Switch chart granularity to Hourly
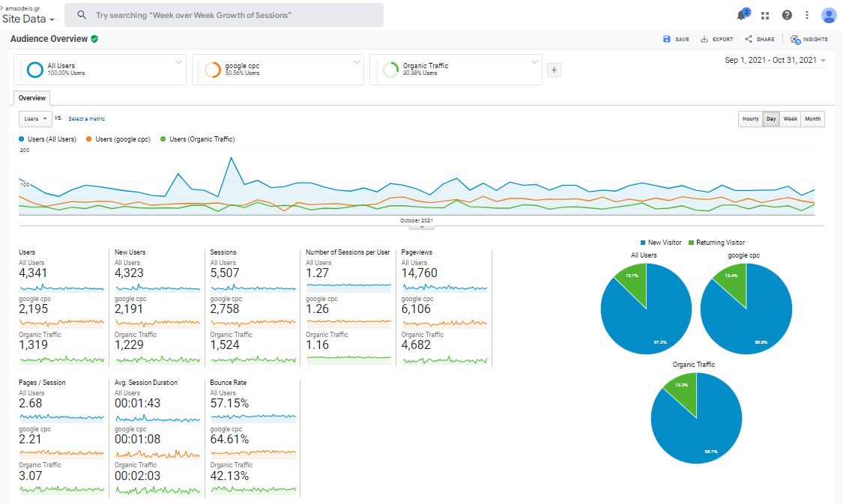 (750, 119)
